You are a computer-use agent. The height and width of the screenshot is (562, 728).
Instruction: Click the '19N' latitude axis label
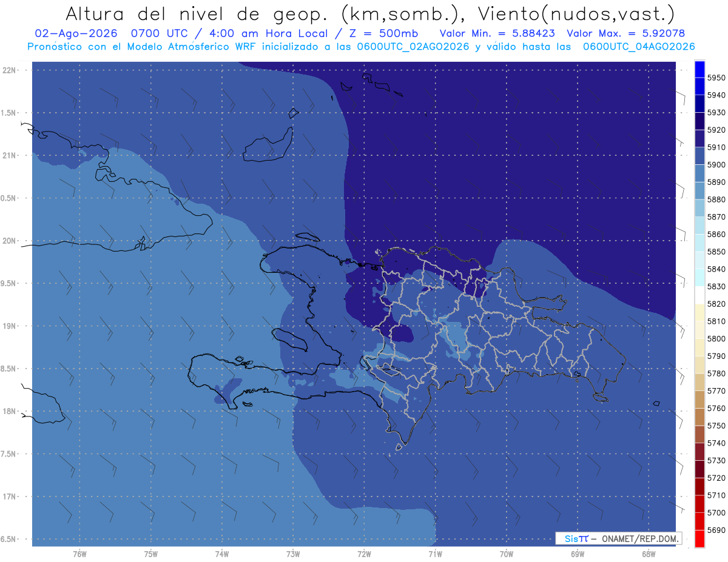(9, 326)
